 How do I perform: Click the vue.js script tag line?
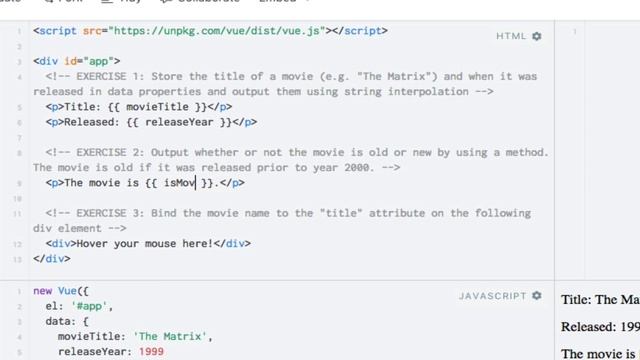pos(210,31)
